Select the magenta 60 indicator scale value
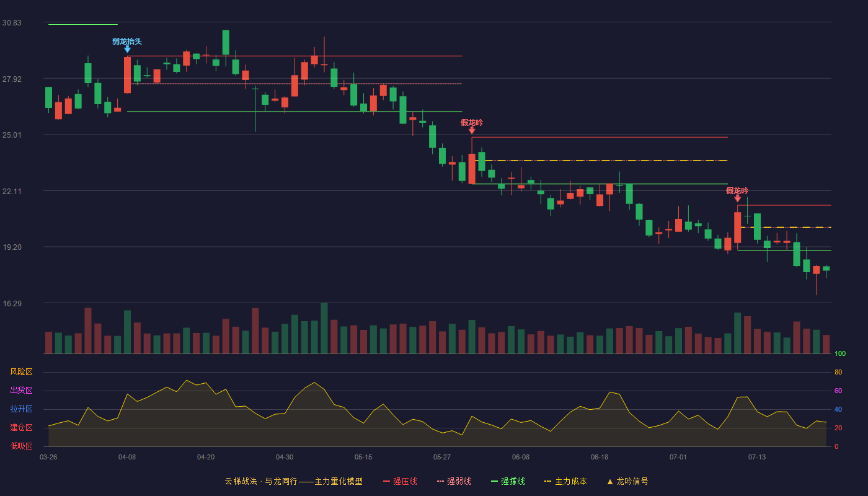The width and height of the screenshot is (868, 496). point(838,391)
